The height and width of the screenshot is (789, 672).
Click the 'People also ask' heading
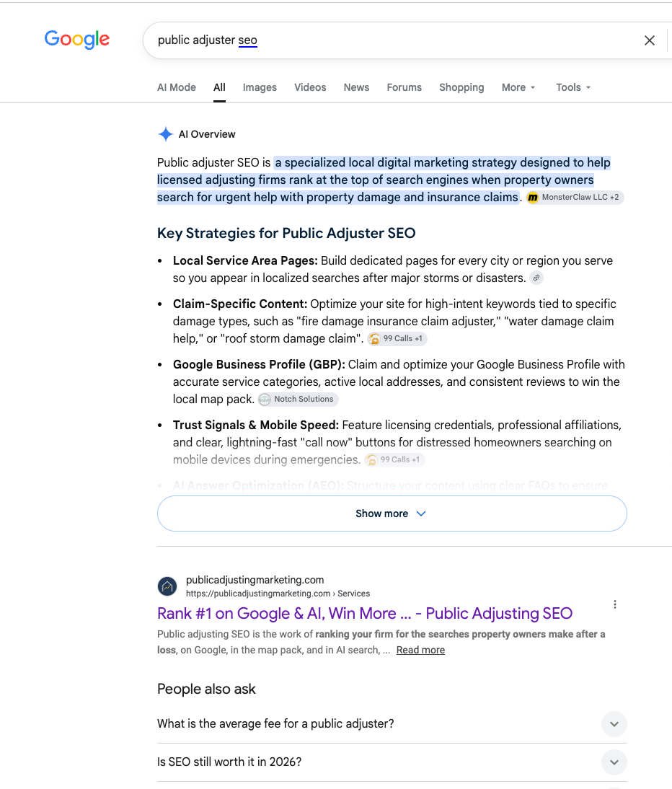[x=206, y=689]
